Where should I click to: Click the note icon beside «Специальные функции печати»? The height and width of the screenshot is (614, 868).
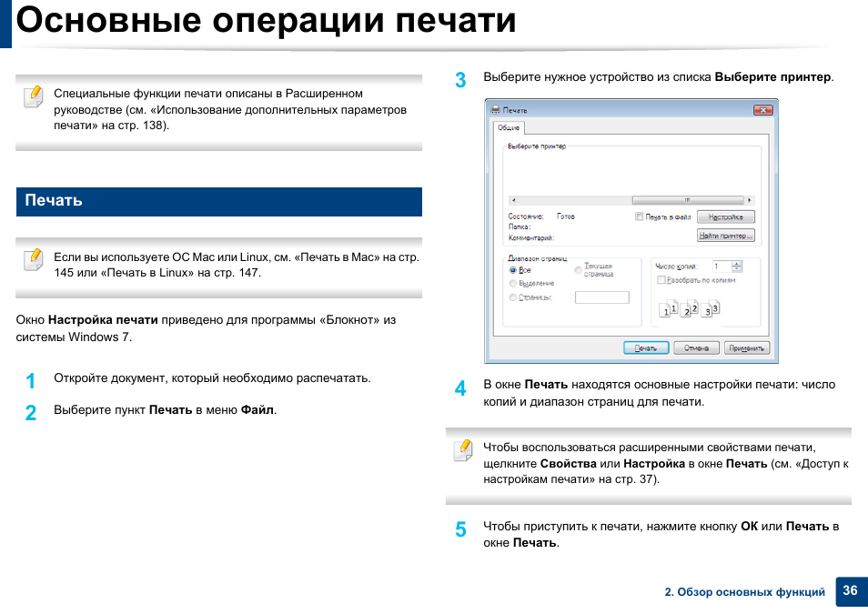pyautogui.click(x=34, y=96)
